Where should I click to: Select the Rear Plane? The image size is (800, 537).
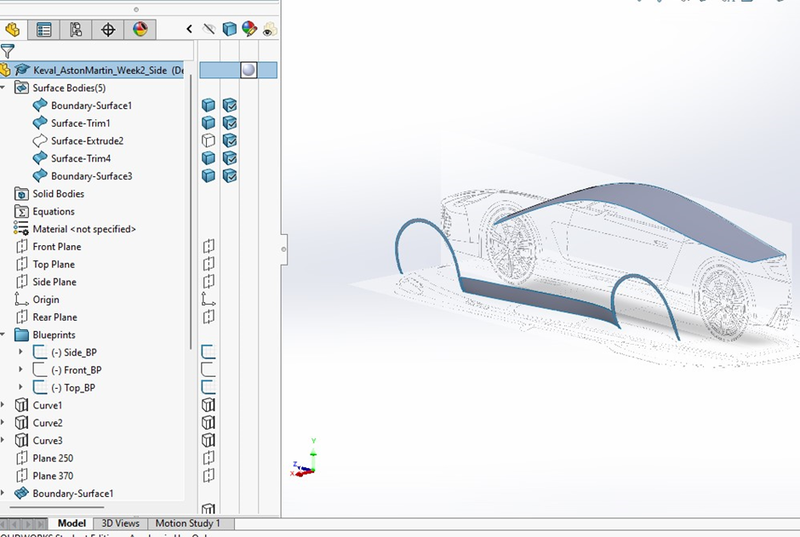[x=55, y=317]
